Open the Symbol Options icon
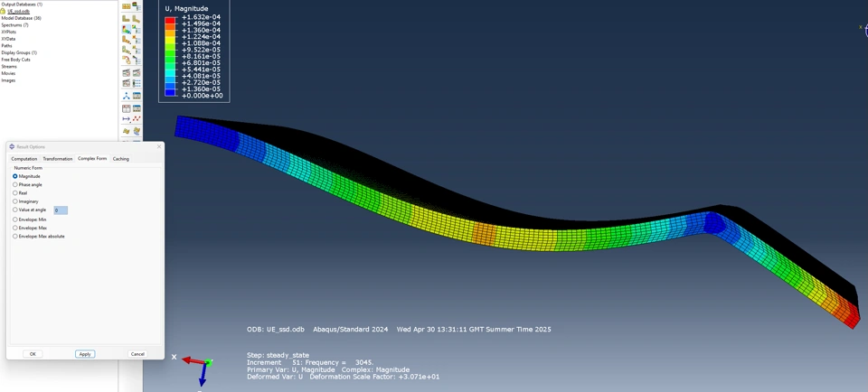868x392 pixels. (137, 40)
